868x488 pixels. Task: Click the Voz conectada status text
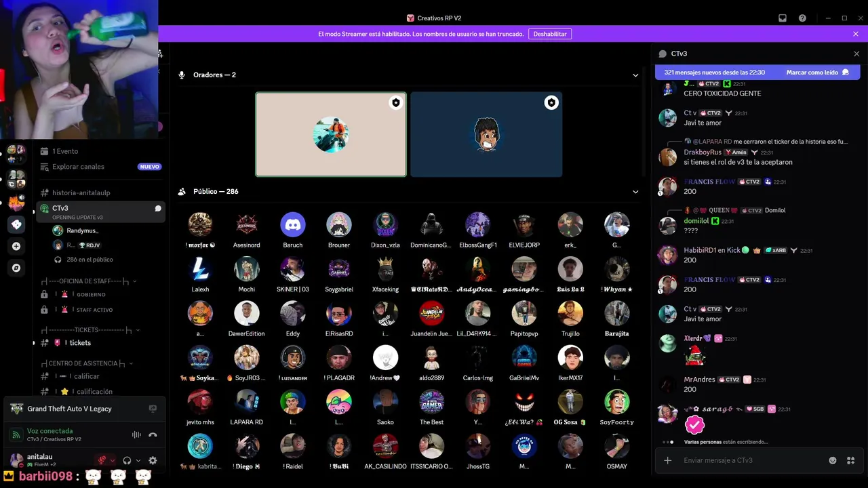pyautogui.click(x=50, y=431)
